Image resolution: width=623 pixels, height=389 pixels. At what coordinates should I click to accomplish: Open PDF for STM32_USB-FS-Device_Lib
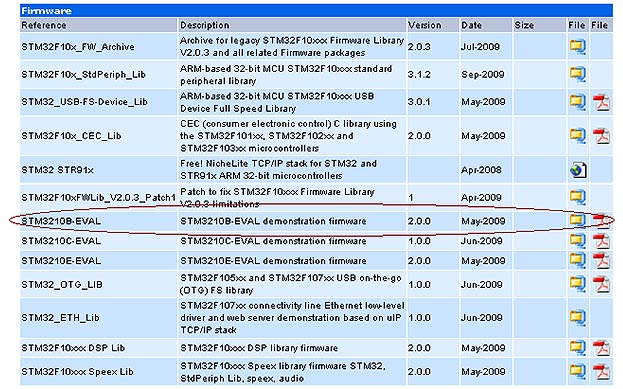coord(601,102)
